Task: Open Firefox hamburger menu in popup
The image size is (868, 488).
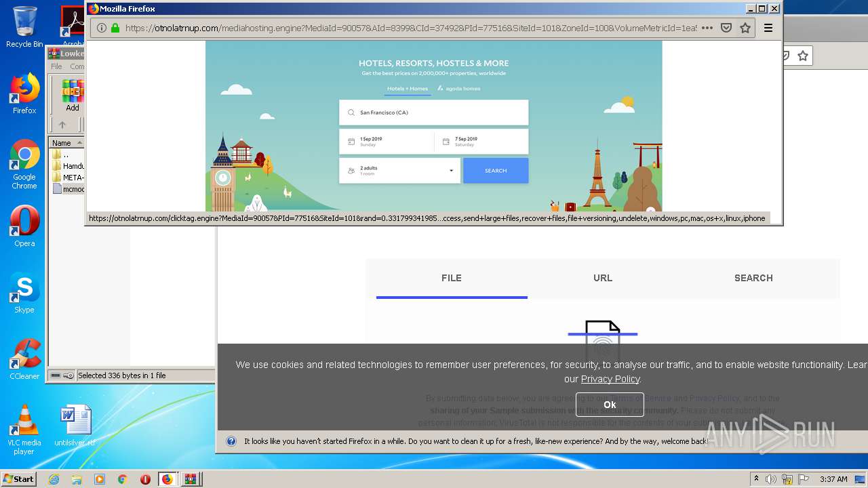Action: click(768, 28)
